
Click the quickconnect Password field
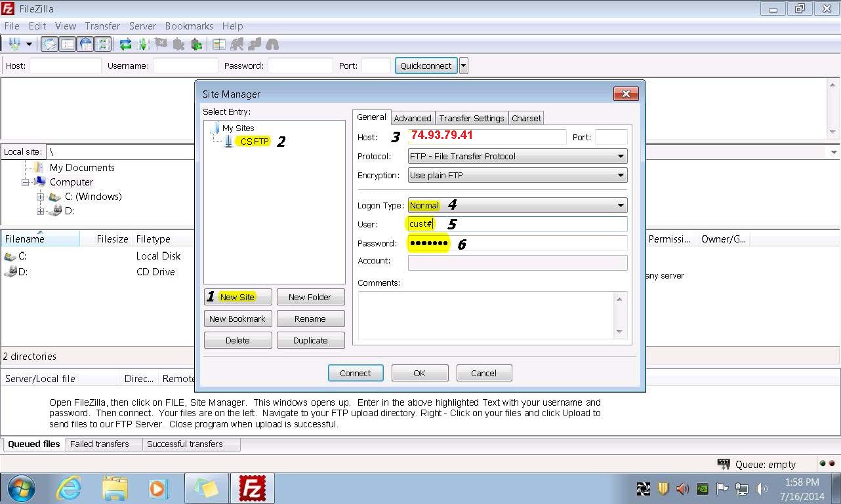click(x=300, y=66)
